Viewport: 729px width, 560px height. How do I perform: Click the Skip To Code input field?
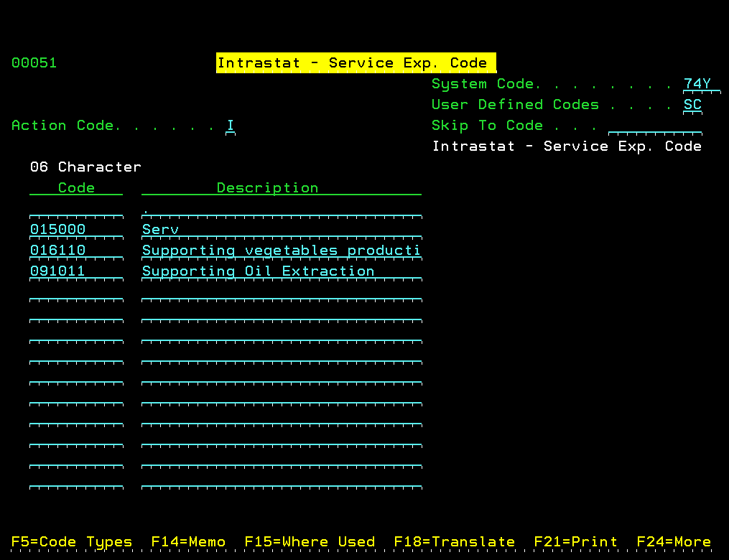655,126
